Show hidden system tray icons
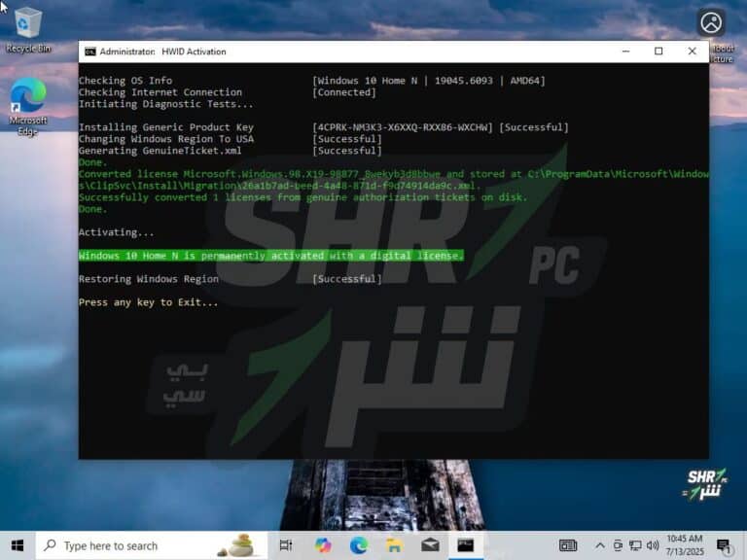The image size is (747, 560). 600,545
